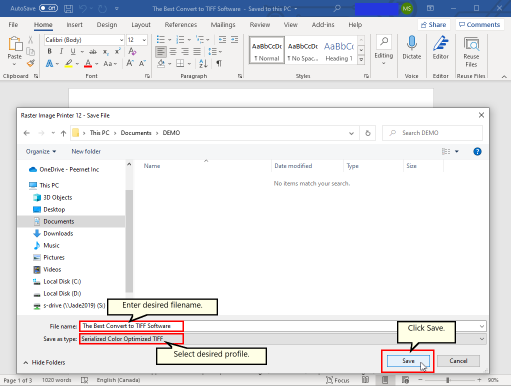The height and width of the screenshot is (386, 511).
Task: Click New folder in Save dialog
Action: [86, 151]
